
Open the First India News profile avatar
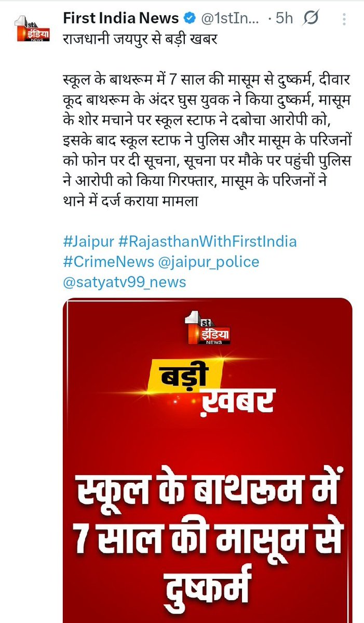tap(33, 29)
